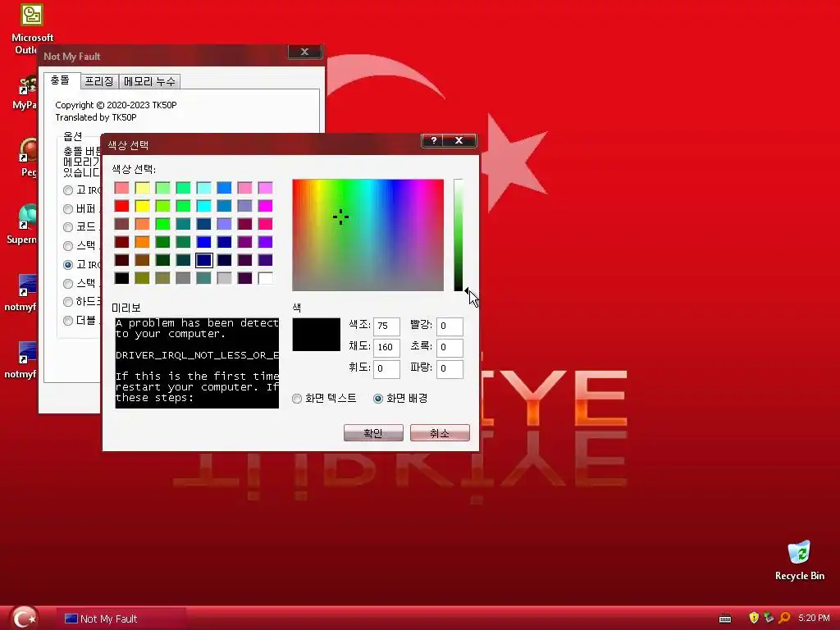
Task: Click the outlined navy blue swatch
Action: click(x=204, y=260)
